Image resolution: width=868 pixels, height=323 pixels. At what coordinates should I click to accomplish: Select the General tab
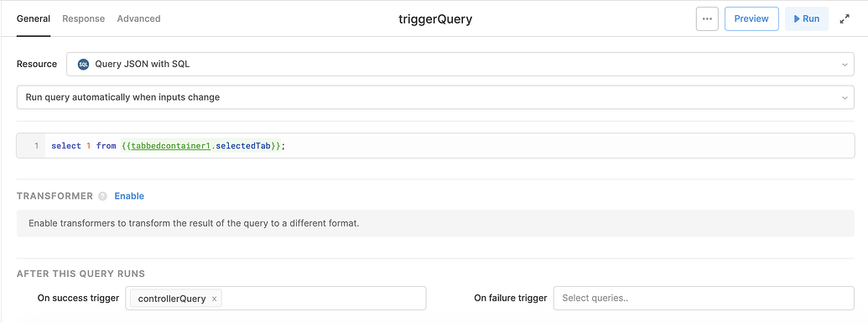click(34, 18)
